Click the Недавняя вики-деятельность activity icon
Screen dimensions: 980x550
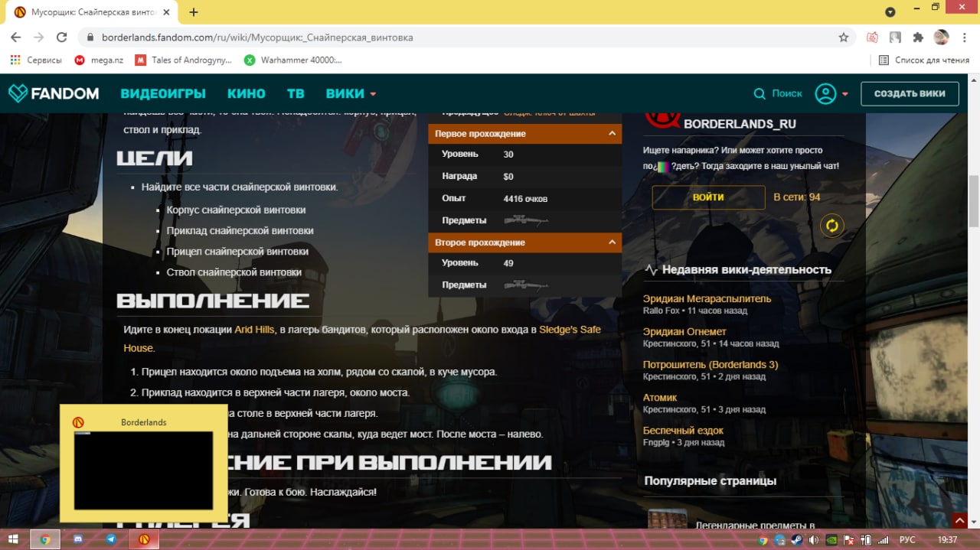(x=652, y=270)
